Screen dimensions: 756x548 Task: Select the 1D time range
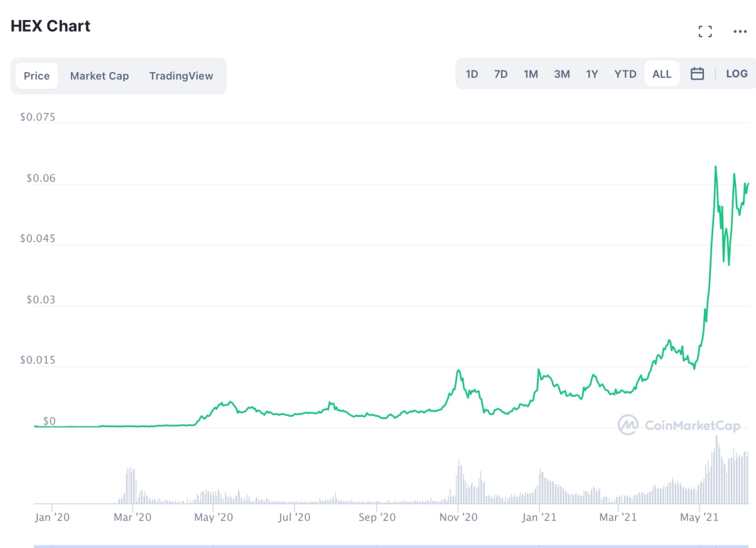[472, 74]
